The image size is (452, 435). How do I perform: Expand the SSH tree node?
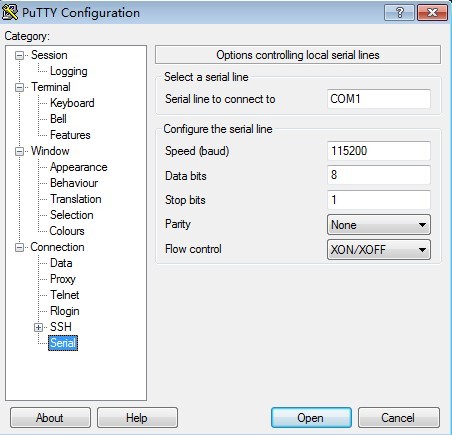coord(38,327)
